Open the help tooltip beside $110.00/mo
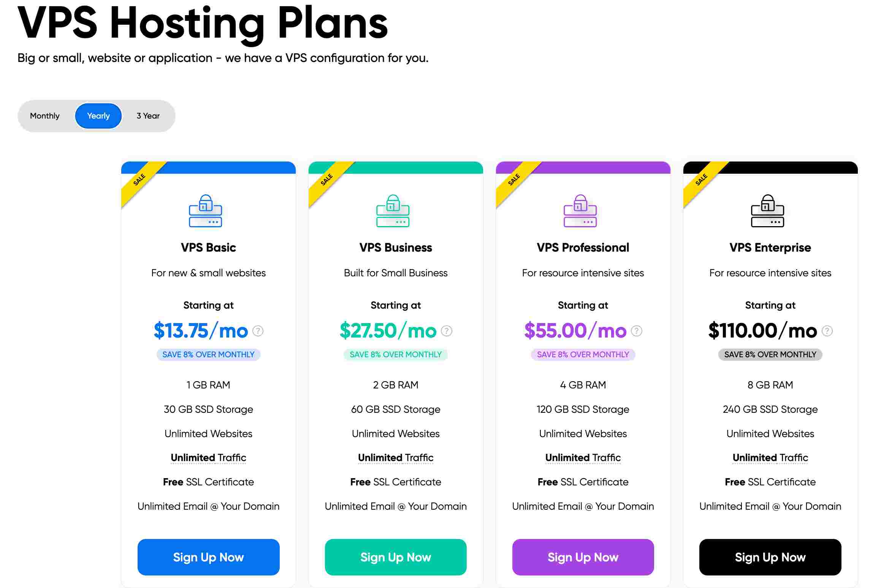Screen dimensions: 881x588 pos(827,331)
